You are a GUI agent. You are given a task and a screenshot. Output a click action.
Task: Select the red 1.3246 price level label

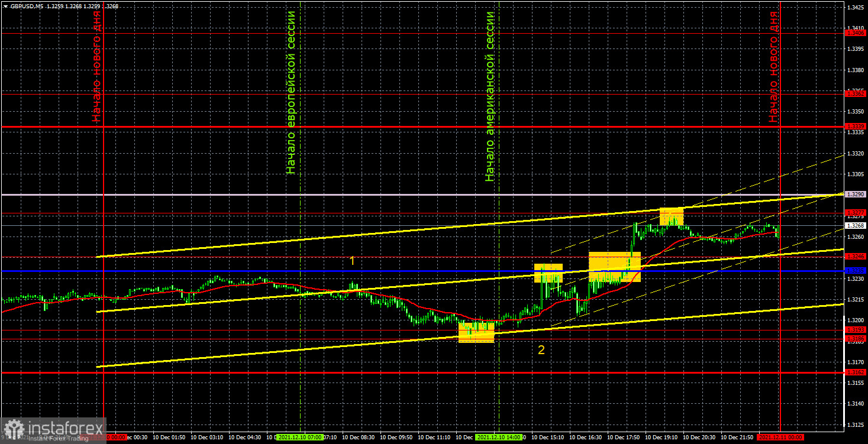pyautogui.click(x=856, y=256)
